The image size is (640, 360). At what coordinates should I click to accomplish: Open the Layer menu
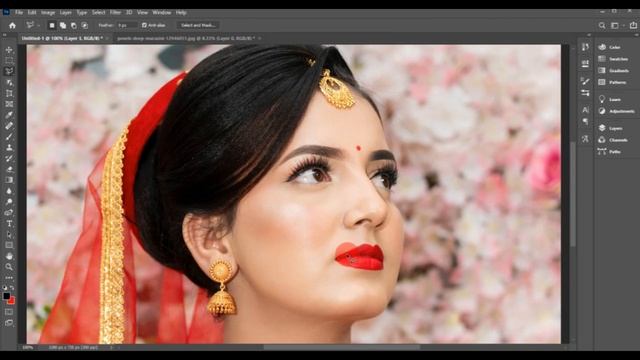click(65, 13)
